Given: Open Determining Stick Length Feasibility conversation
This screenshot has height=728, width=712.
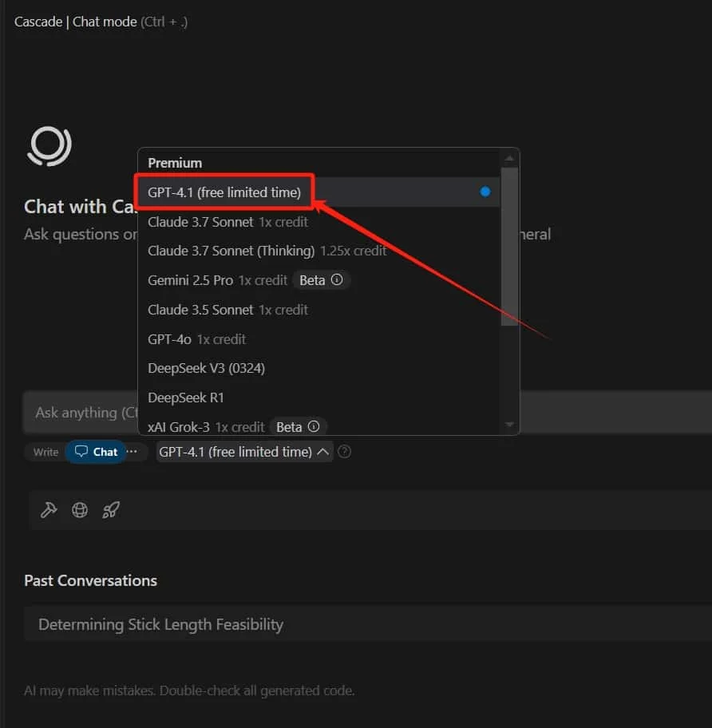Looking at the screenshot, I should [x=368, y=624].
